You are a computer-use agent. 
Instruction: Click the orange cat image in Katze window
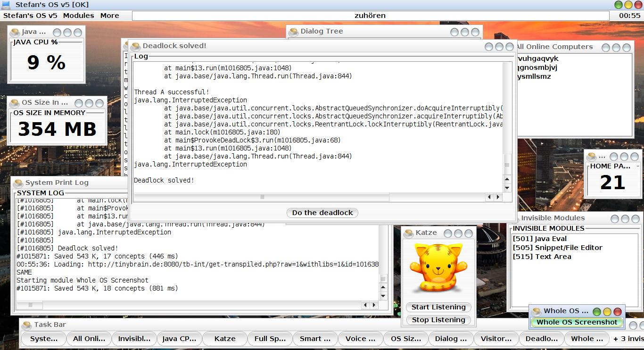438,268
